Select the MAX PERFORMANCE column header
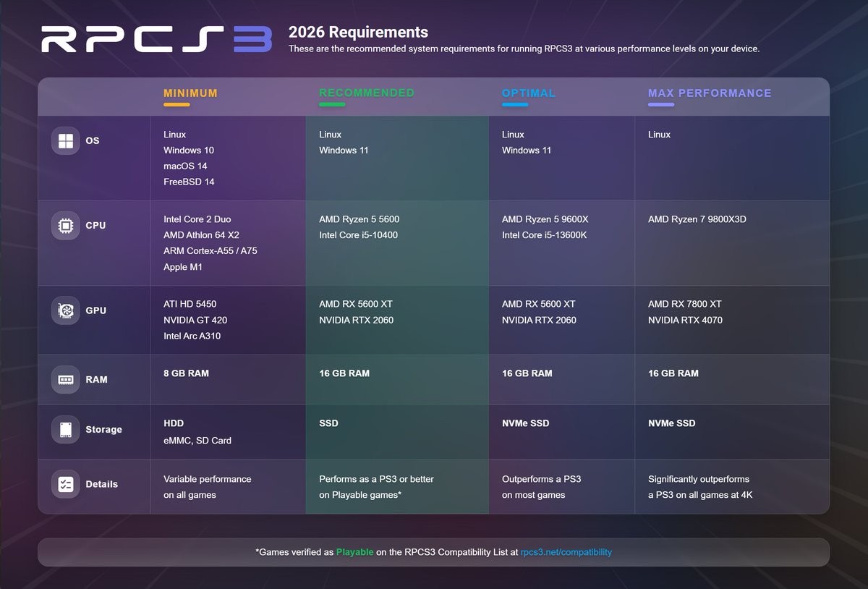This screenshot has width=868, height=589. click(710, 93)
